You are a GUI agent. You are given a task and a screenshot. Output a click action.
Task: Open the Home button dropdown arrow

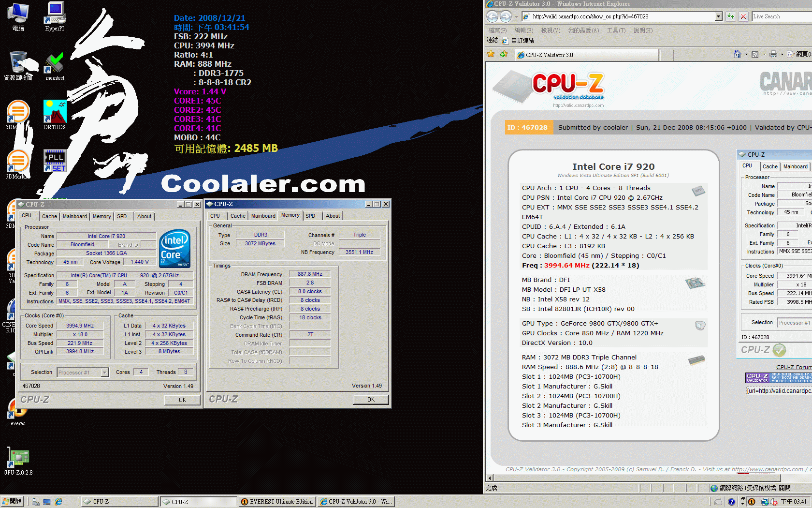(x=746, y=54)
